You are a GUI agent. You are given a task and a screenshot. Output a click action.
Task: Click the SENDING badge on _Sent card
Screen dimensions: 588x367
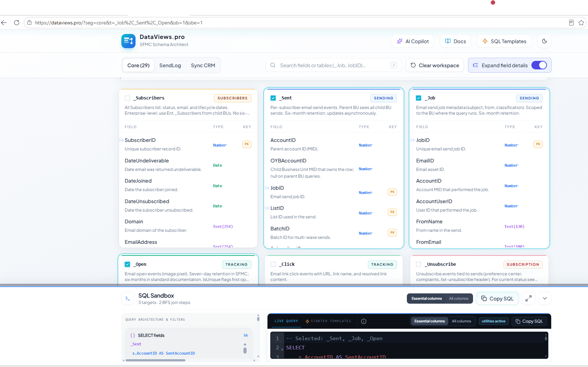tap(384, 98)
